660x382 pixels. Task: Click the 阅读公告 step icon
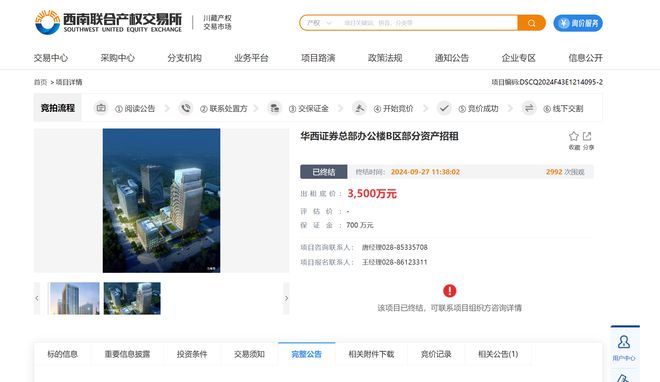pos(101,108)
